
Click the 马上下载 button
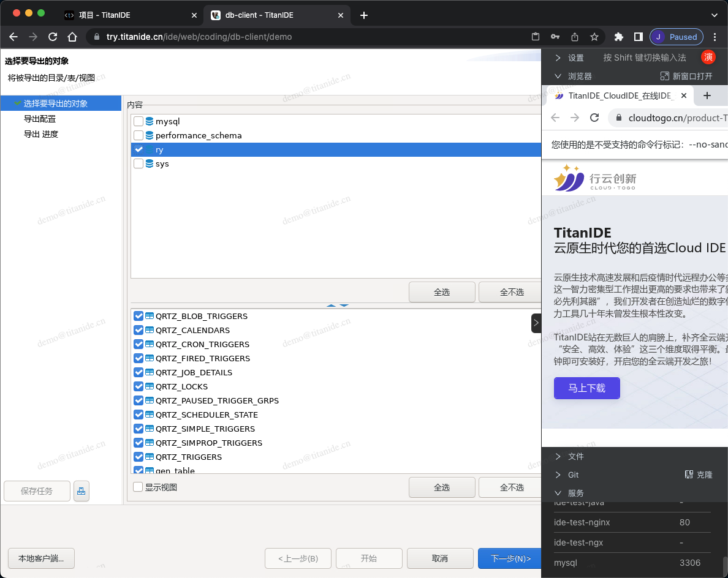click(x=586, y=388)
